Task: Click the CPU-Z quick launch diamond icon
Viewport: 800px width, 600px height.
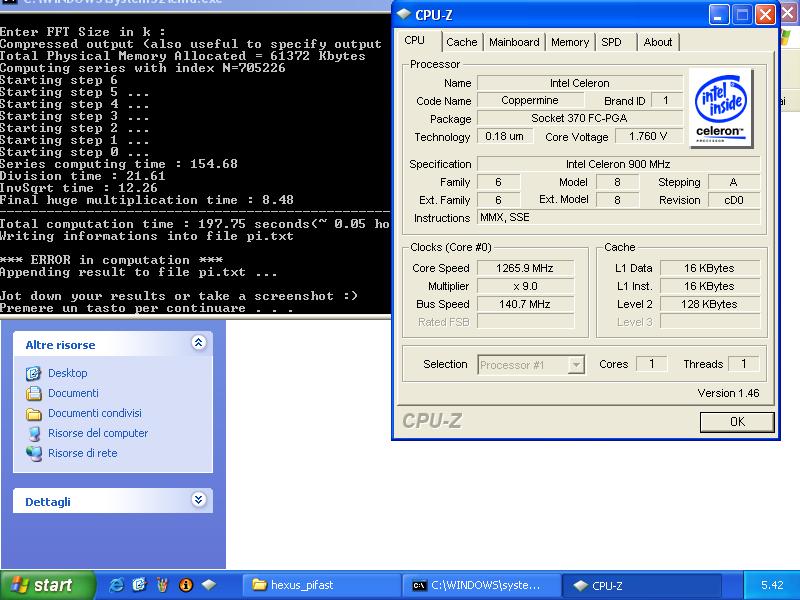Action: pyautogui.click(x=209, y=585)
